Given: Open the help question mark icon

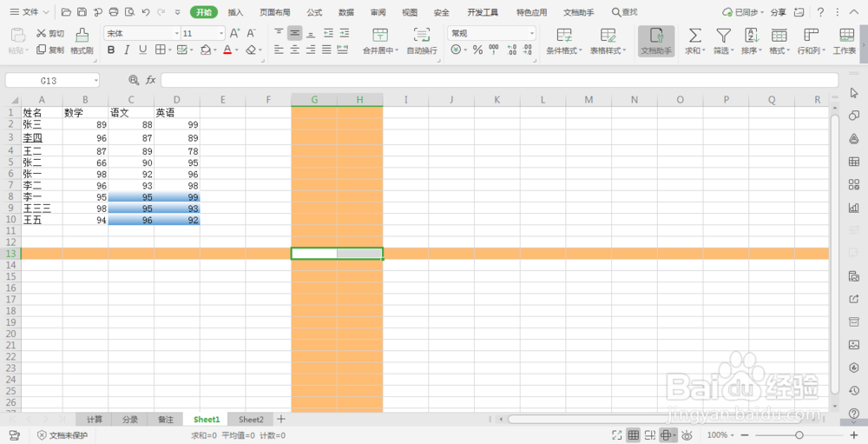Looking at the screenshot, I should [x=820, y=11].
